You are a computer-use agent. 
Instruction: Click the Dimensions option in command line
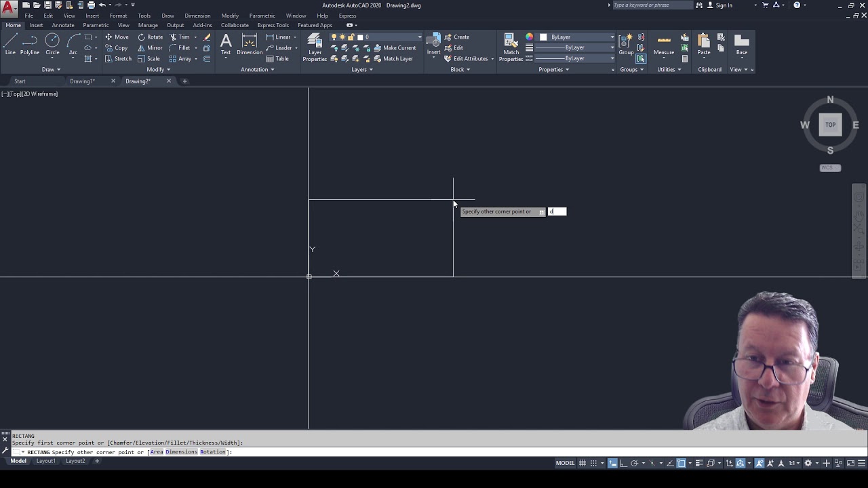coord(181,452)
